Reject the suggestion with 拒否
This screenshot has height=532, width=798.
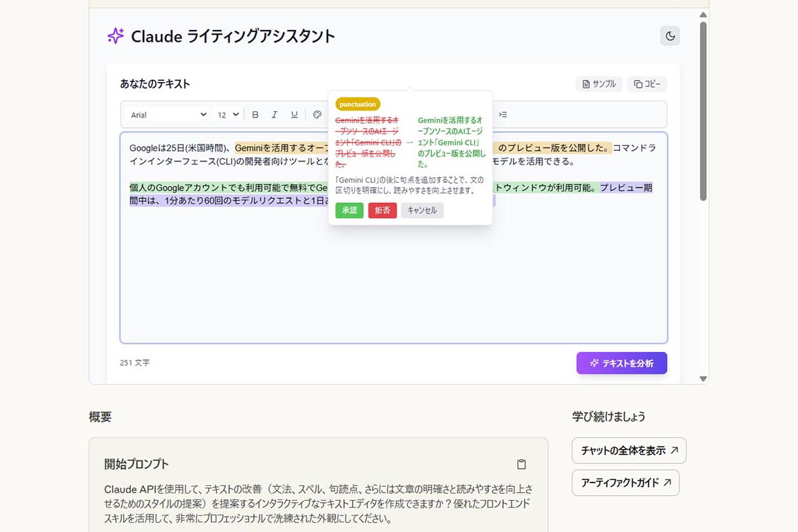(382, 210)
